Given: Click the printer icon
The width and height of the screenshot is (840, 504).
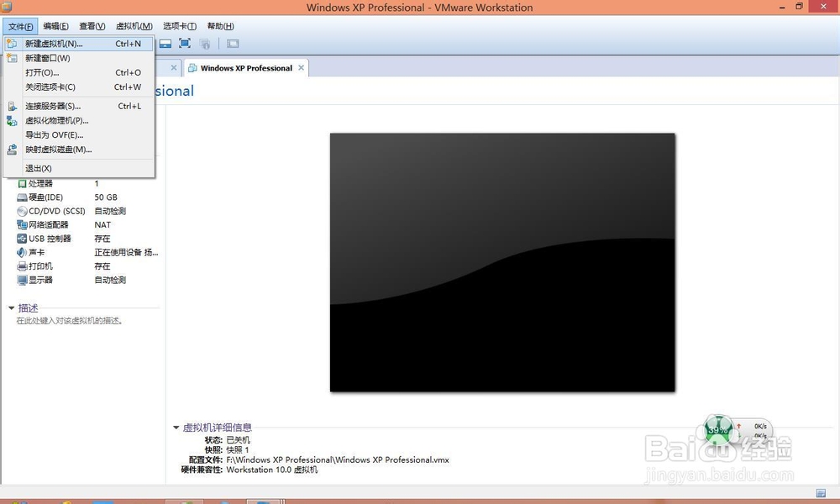Looking at the screenshot, I should coord(22,266).
